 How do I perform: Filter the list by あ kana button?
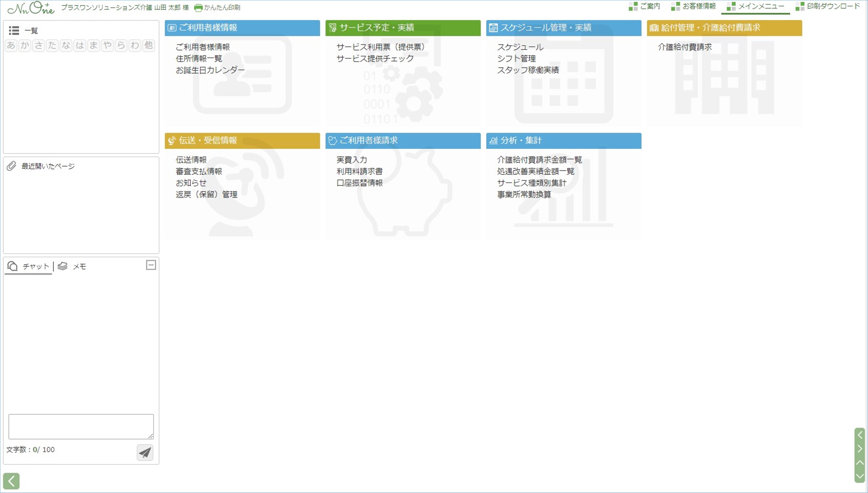(x=11, y=45)
